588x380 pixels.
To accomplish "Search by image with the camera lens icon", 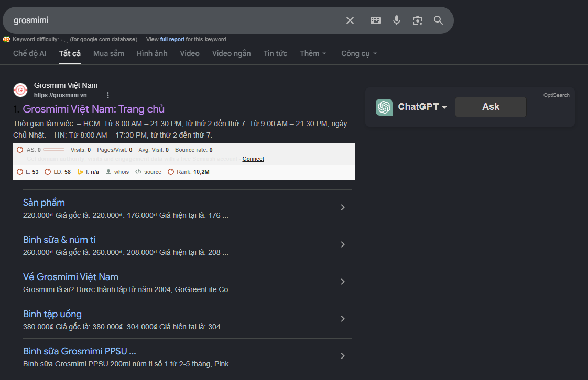I will [417, 20].
